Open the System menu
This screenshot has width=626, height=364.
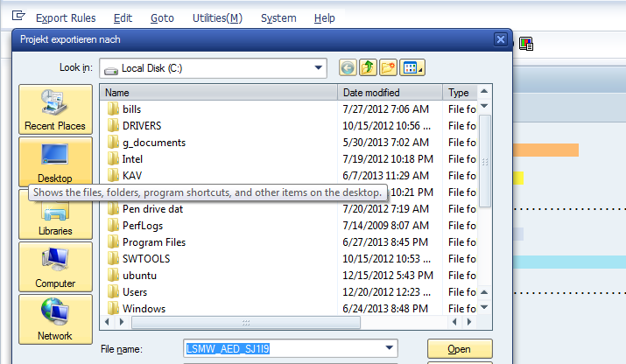pyautogui.click(x=278, y=18)
